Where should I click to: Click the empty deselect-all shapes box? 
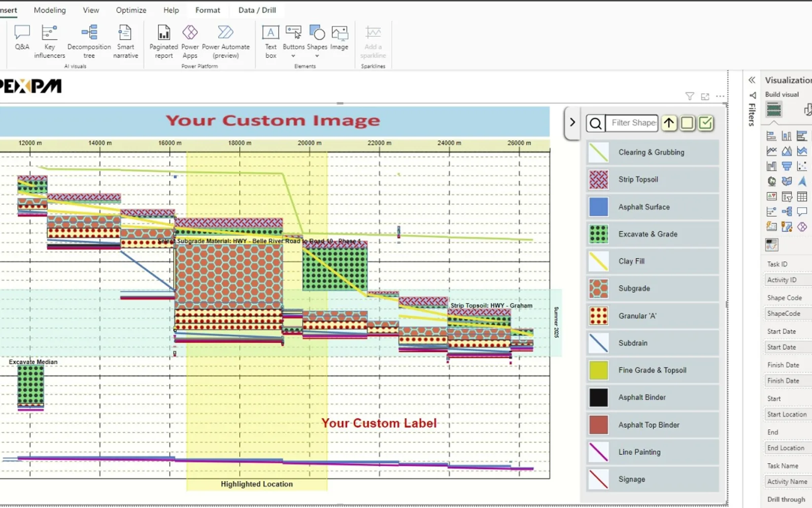point(687,123)
